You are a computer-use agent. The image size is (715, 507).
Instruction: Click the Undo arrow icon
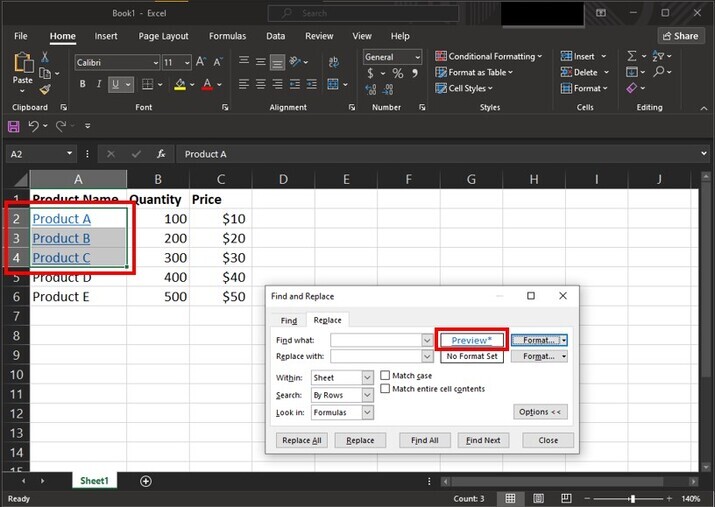pos(33,126)
